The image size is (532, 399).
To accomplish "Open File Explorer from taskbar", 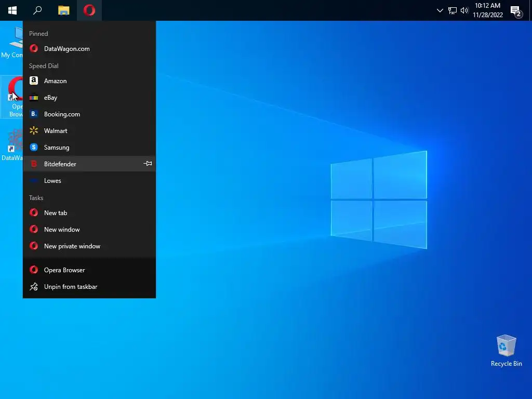I will (x=63, y=10).
